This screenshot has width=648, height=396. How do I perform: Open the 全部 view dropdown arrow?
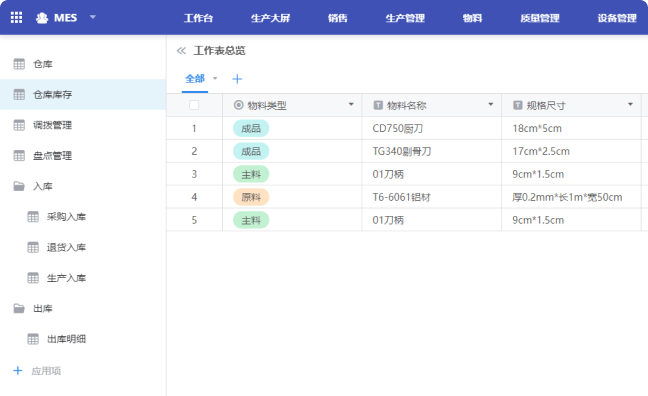(x=215, y=78)
